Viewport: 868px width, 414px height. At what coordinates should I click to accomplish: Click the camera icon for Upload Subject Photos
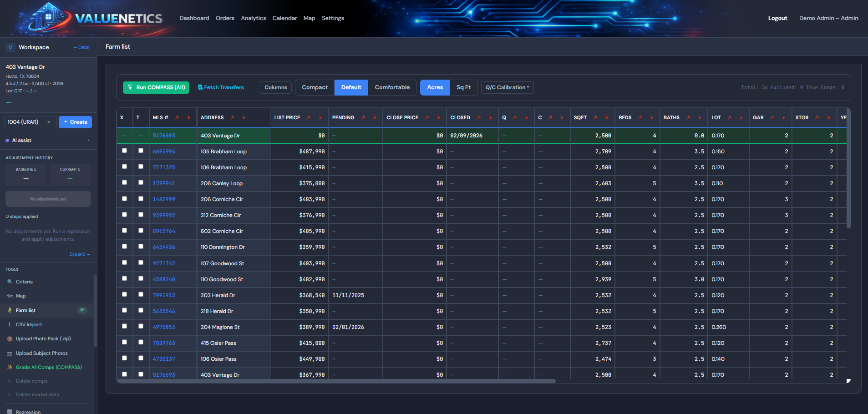[x=10, y=353]
